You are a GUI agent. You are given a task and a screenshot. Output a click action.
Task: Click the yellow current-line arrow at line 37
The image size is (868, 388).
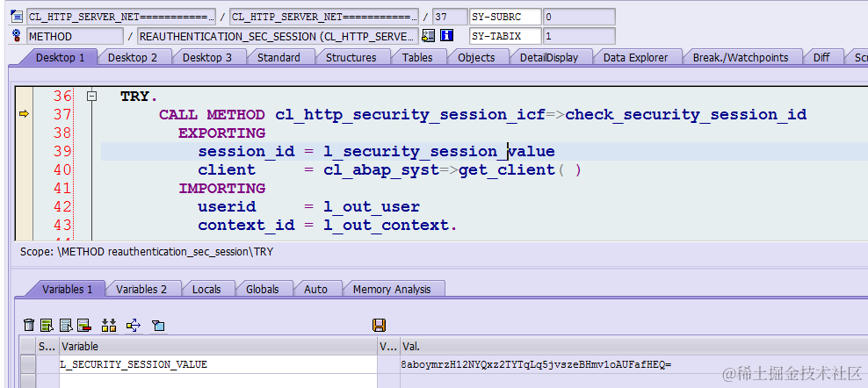coord(25,114)
